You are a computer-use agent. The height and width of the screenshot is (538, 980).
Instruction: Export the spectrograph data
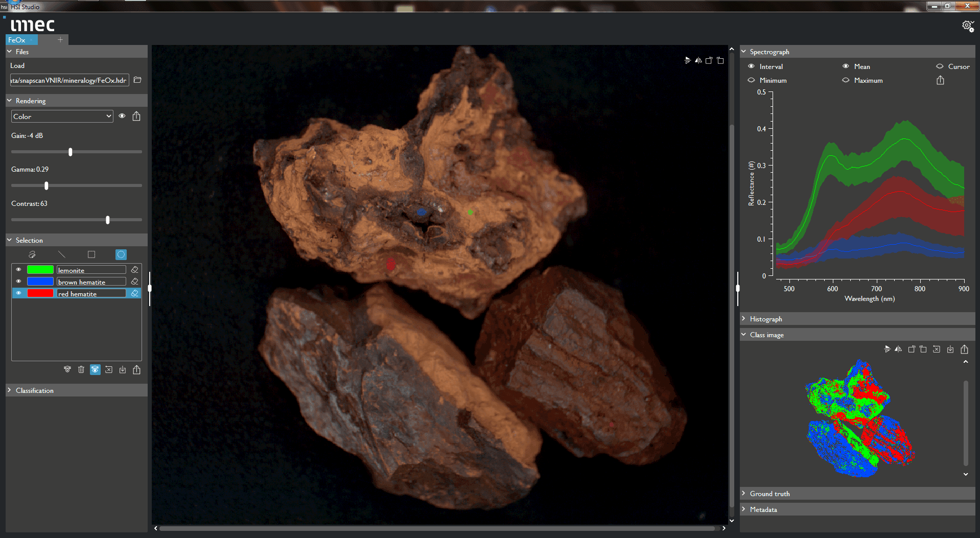click(940, 80)
